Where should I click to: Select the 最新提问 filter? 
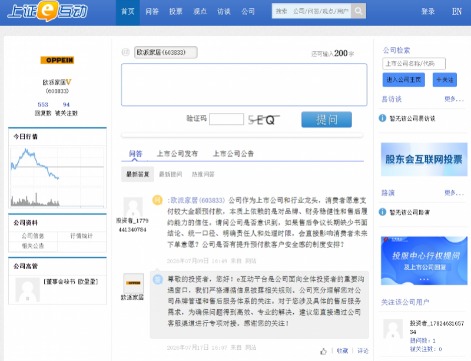[170, 174]
